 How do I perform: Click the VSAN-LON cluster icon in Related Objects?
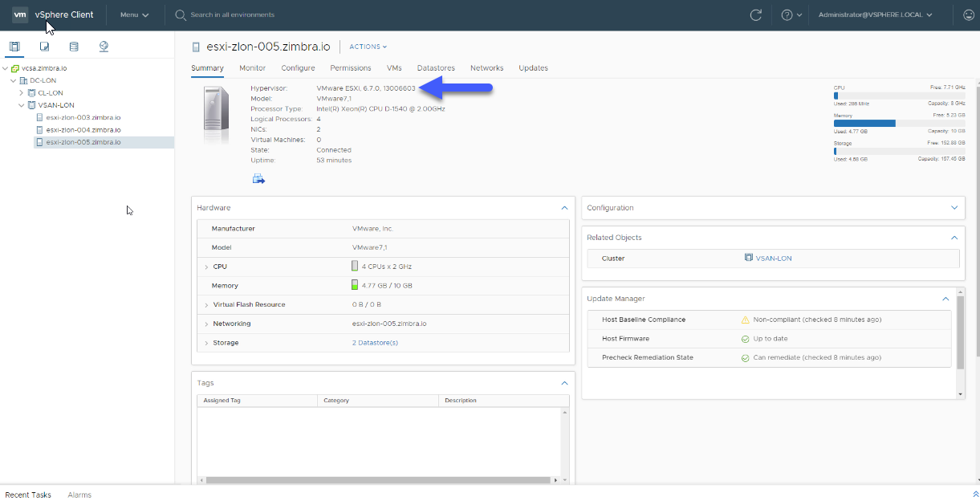tap(748, 258)
